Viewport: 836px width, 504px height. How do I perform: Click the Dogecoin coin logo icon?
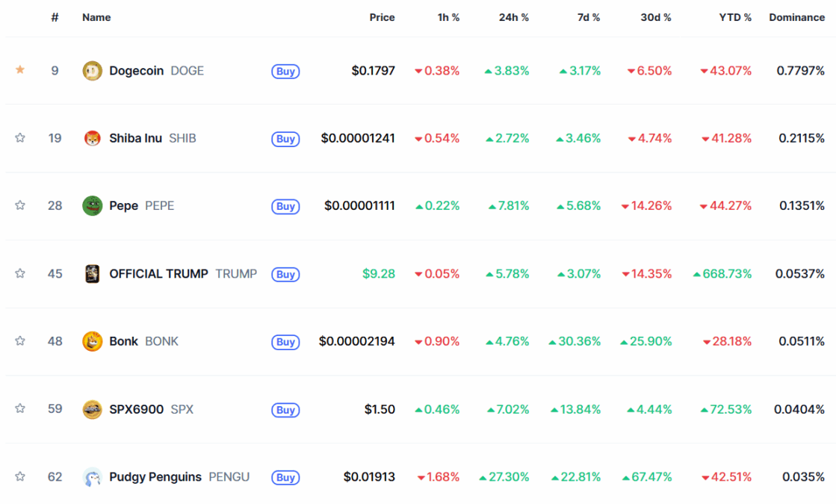tap(92, 71)
